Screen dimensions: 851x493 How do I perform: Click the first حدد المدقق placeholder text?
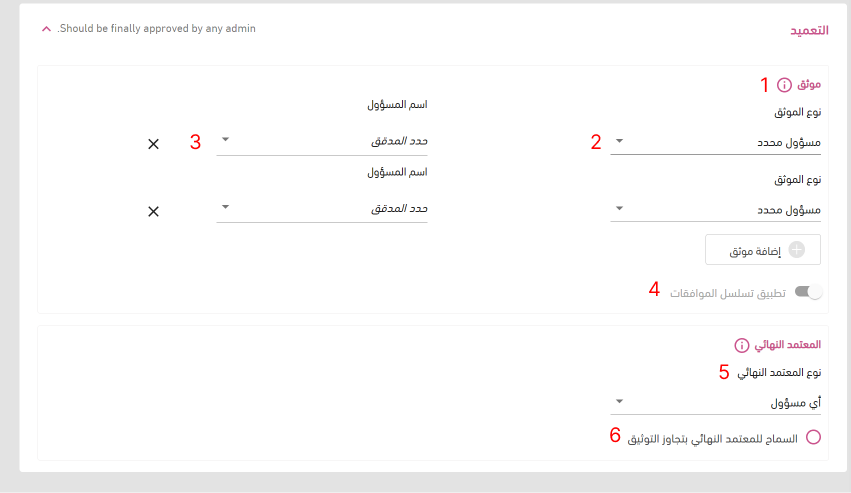[x=399, y=141]
